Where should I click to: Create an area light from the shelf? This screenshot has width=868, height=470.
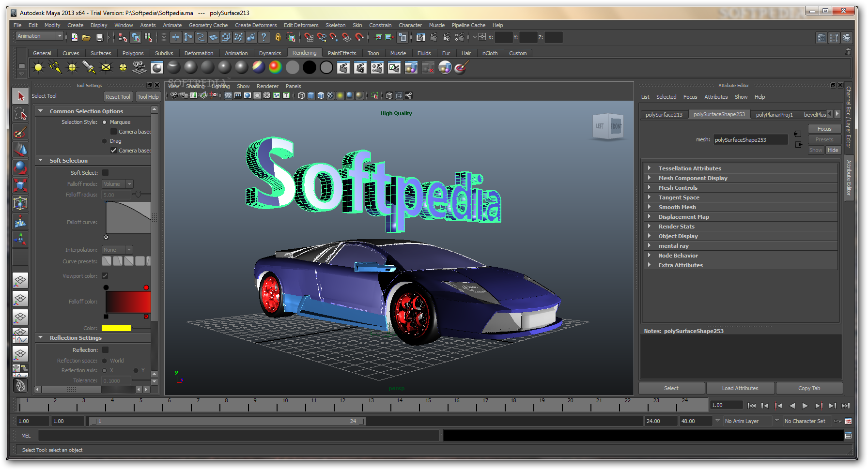(x=106, y=68)
